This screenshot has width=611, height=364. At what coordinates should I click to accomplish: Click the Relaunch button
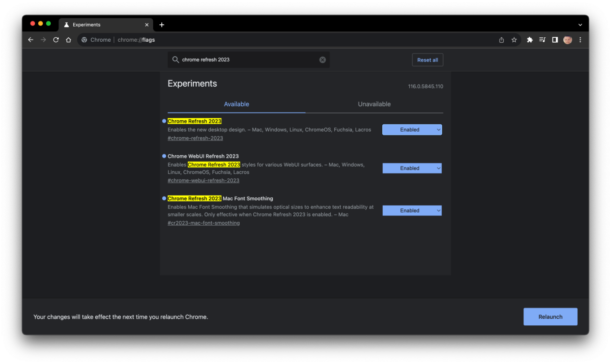[x=550, y=317]
